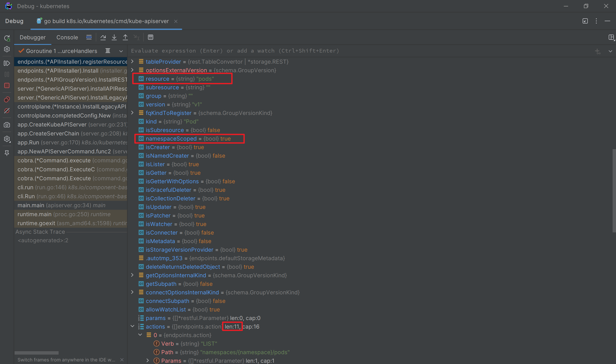Screen dimensions: 616x364
Task: Click the Resume Program icon
Action: pos(7,63)
